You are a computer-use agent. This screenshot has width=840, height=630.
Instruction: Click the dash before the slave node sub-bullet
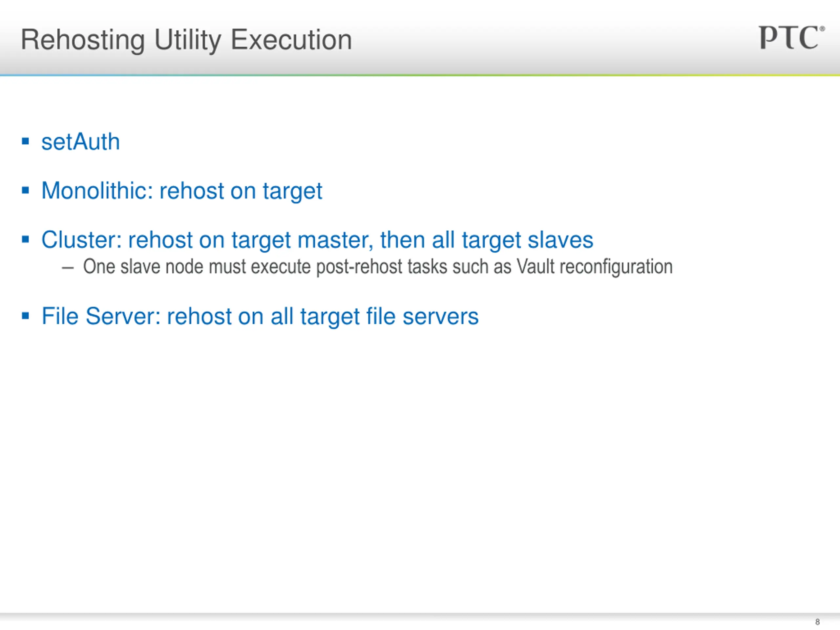coord(68,268)
